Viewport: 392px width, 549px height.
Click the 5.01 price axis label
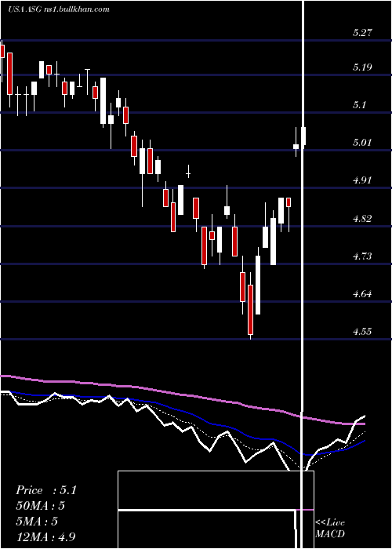point(362,143)
